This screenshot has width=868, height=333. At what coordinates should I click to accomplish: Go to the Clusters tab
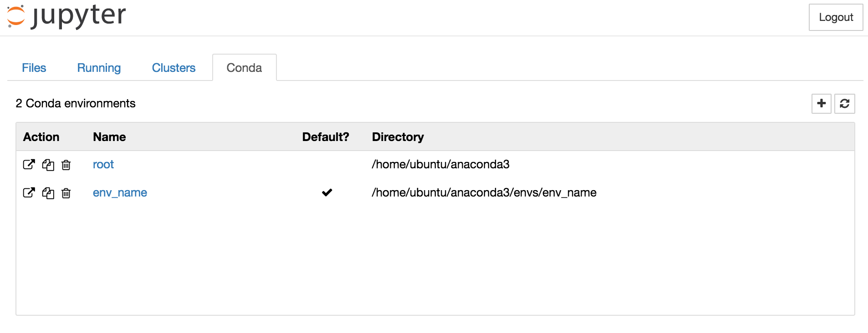pyautogui.click(x=174, y=68)
